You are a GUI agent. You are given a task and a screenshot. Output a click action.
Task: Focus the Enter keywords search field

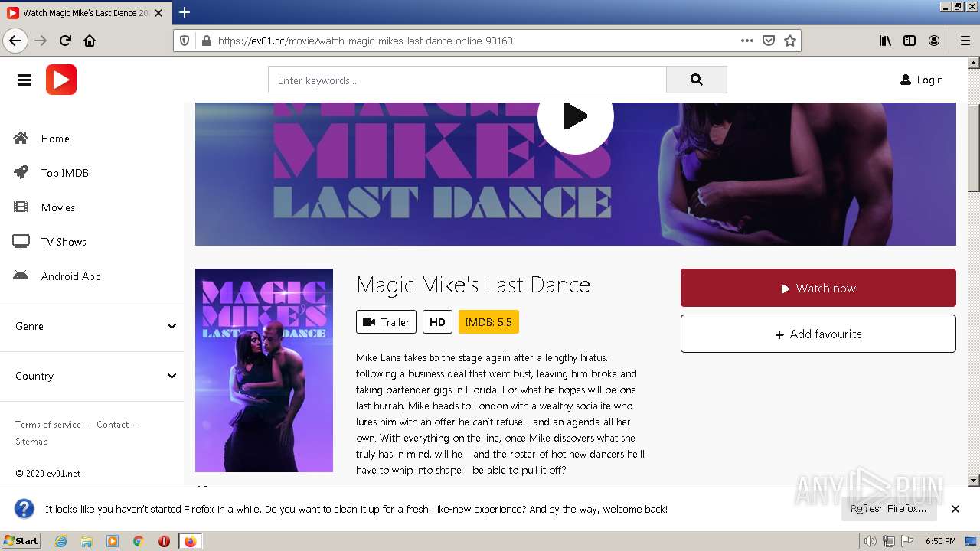point(467,80)
